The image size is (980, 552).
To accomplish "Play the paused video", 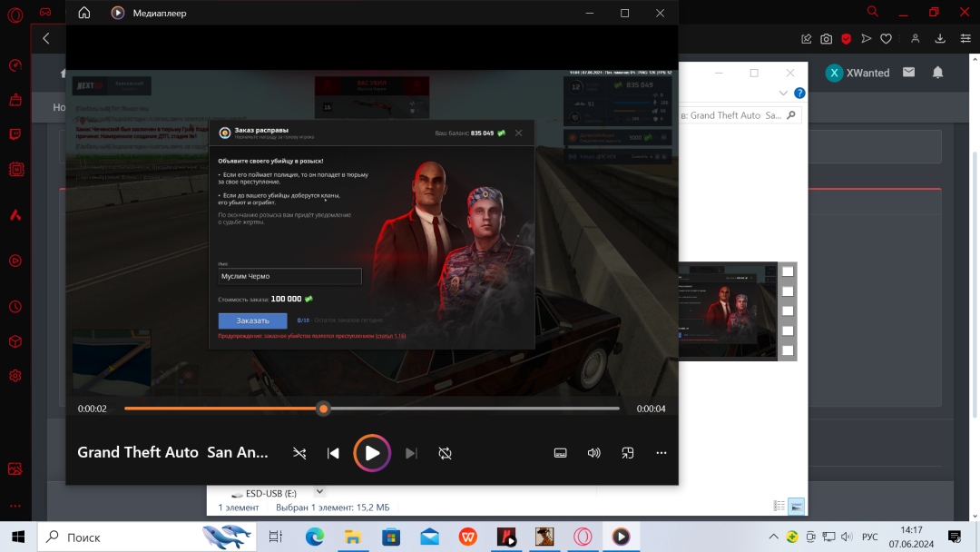I will click(372, 453).
